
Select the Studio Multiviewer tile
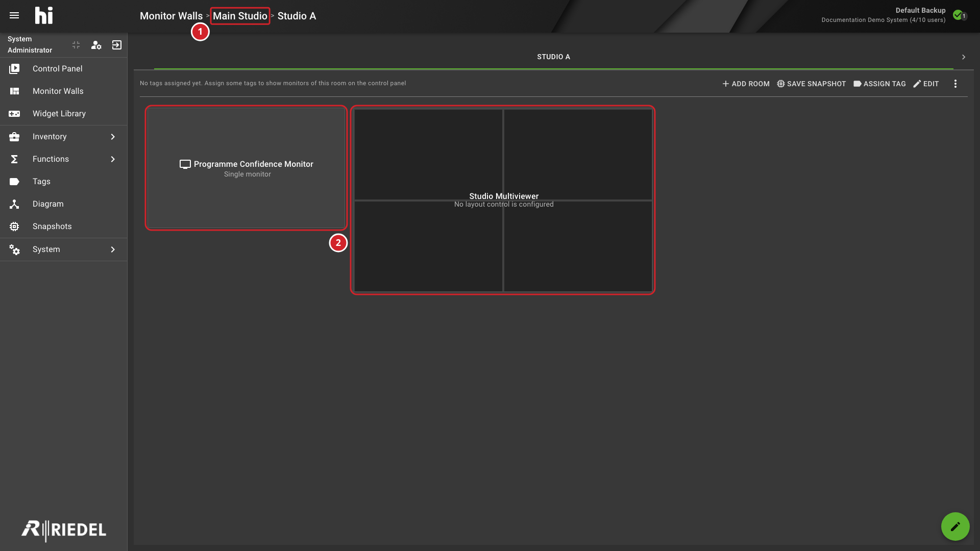(503, 200)
